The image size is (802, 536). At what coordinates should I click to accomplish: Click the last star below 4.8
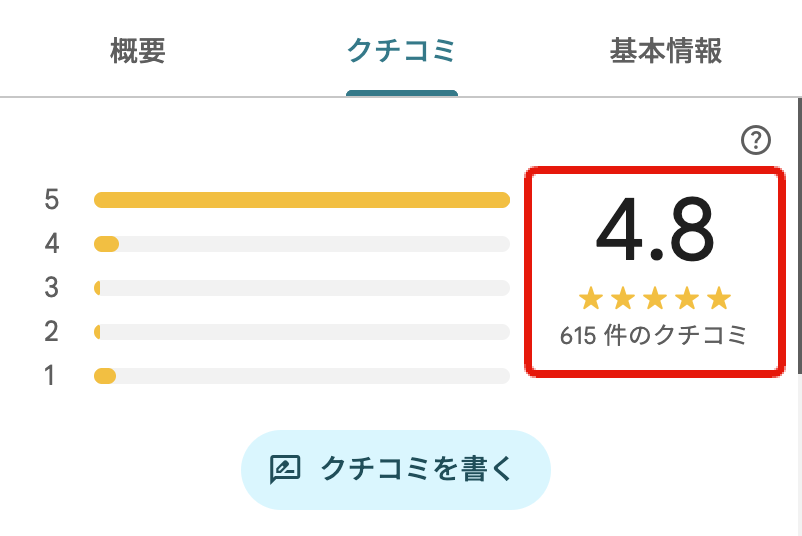(x=719, y=298)
